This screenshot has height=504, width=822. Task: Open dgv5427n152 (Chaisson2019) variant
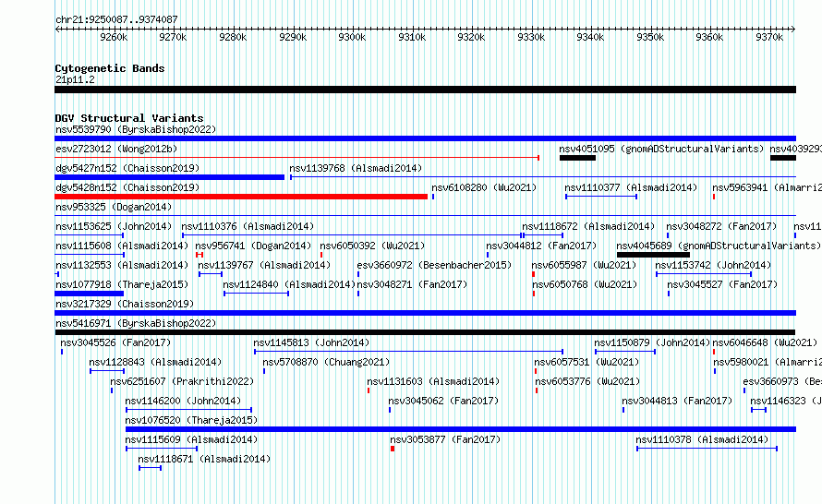coord(127,168)
